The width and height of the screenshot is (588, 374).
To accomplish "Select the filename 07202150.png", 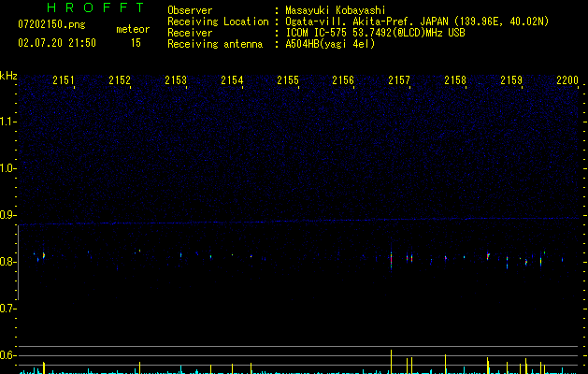I will [51, 25].
